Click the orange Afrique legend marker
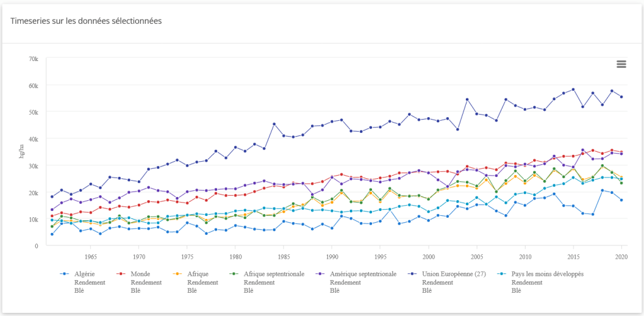 pos(176,274)
